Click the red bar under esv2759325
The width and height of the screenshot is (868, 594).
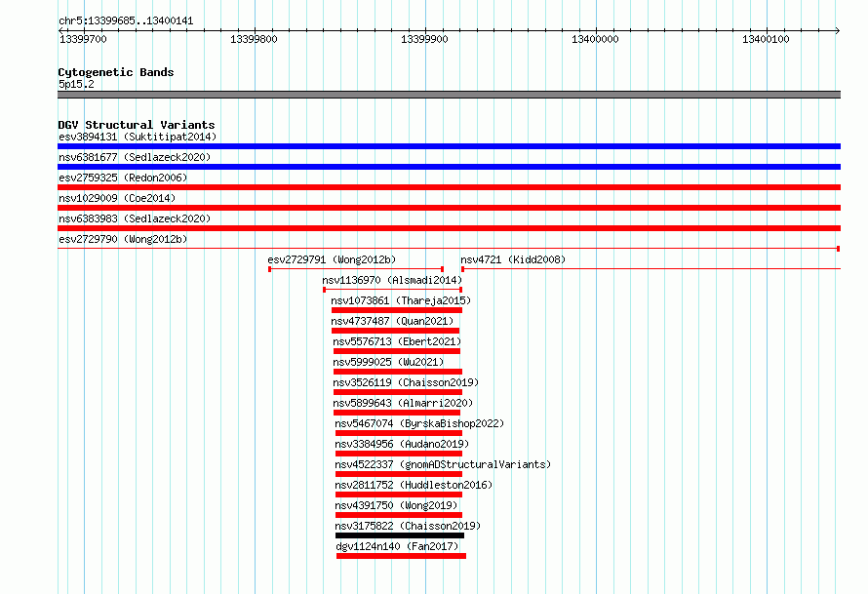(x=449, y=187)
